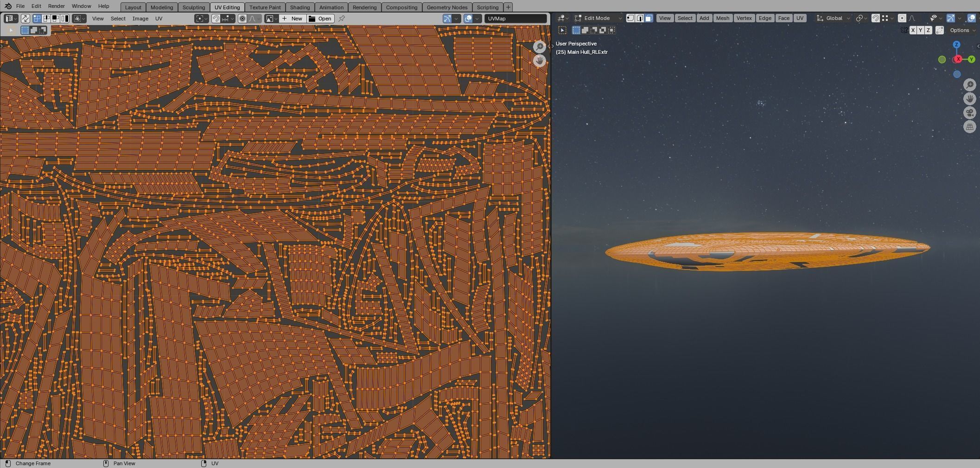This screenshot has height=468, width=980.
Task: Click the Blender logo icon
Action: [8, 6]
